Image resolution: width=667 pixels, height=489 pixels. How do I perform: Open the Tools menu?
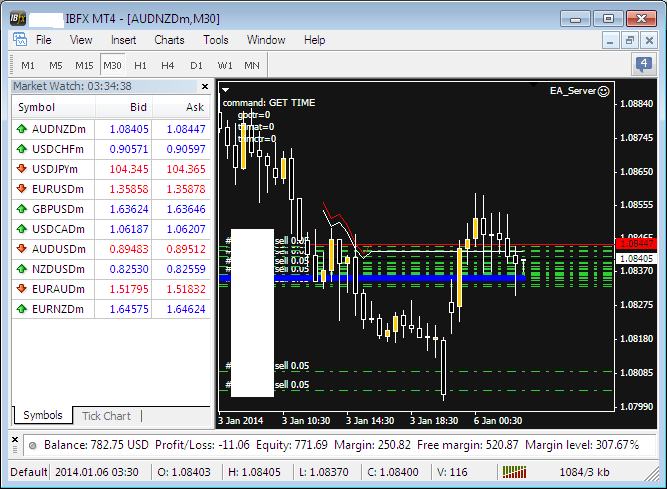click(x=216, y=40)
